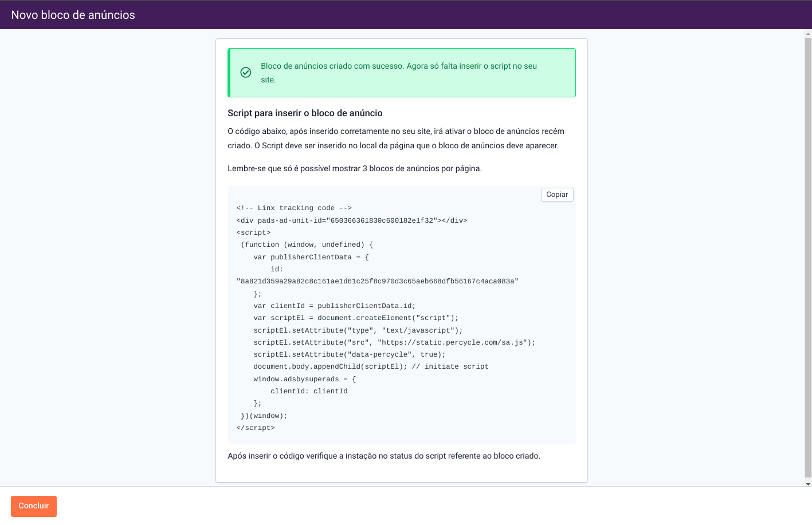Click the opening <script> tag line
812x525 pixels.
click(253, 232)
